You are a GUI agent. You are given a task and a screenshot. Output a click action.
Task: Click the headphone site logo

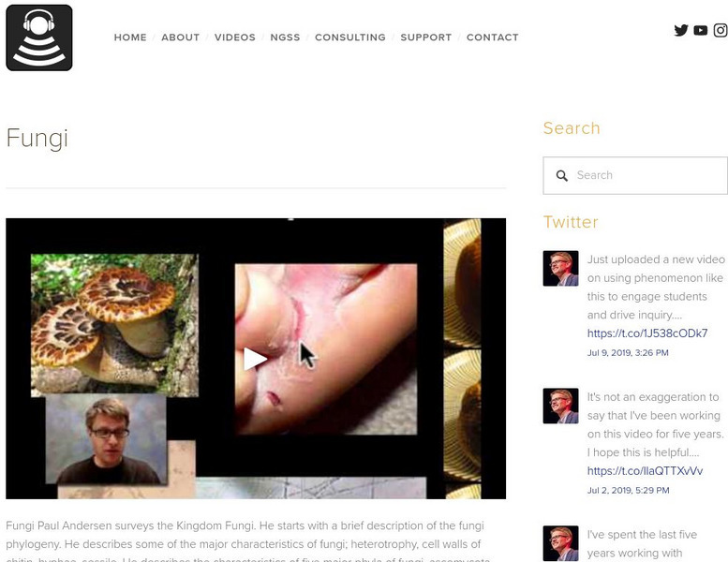point(39,37)
